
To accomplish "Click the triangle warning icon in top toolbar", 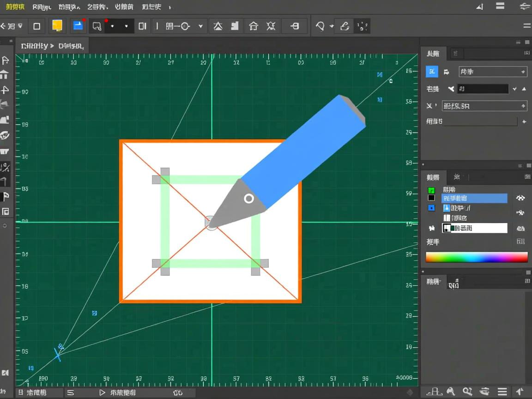I will pos(218,26).
